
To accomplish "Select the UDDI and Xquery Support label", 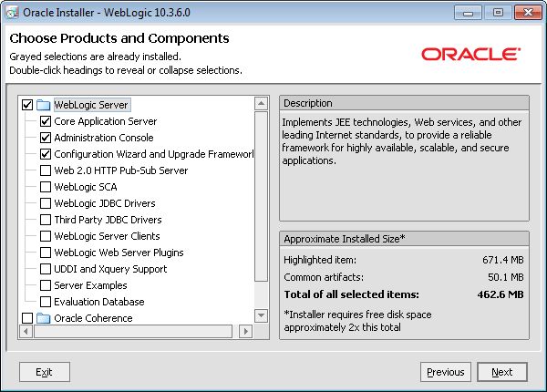I will 110,269.
